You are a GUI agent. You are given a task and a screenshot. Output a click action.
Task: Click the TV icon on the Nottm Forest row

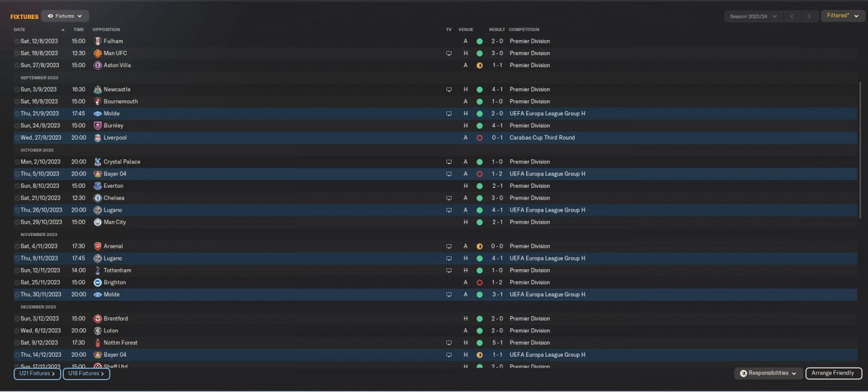click(x=448, y=343)
